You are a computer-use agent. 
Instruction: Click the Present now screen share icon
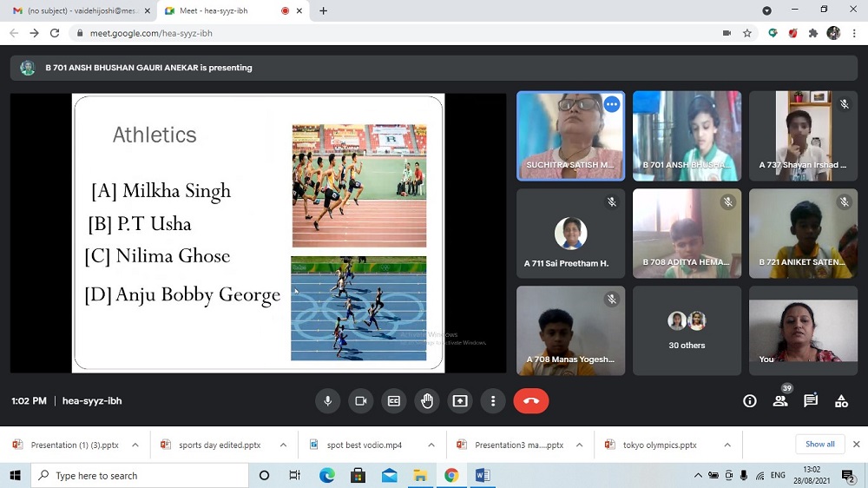pos(460,401)
